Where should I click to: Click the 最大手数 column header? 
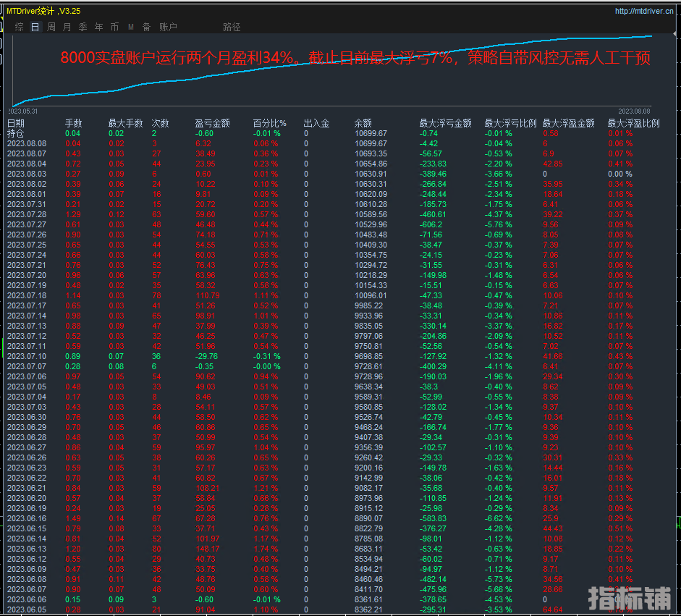tap(125, 123)
